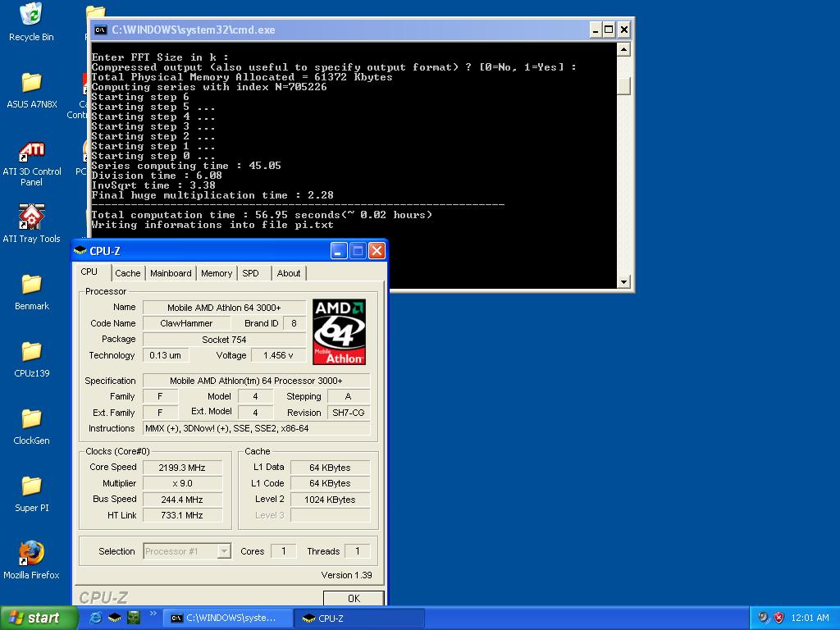This screenshot has width=840, height=630.
Task: Switch to the Memory tab
Action: (x=217, y=273)
